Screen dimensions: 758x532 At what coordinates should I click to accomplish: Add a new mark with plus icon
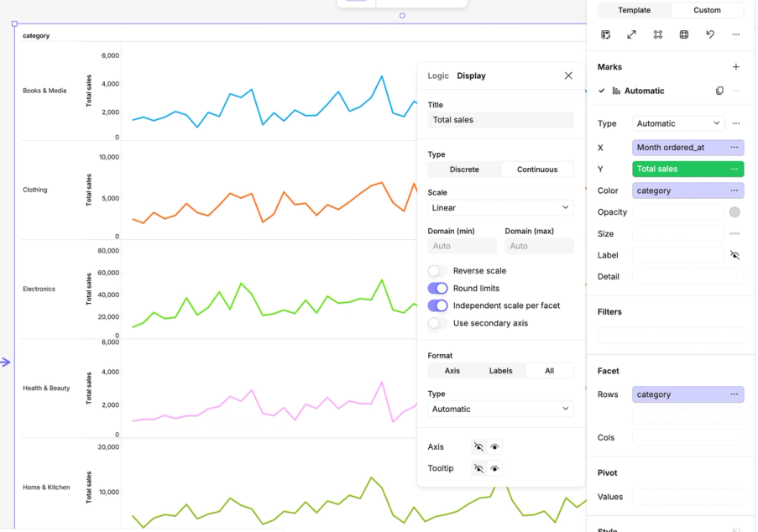tap(736, 66)
